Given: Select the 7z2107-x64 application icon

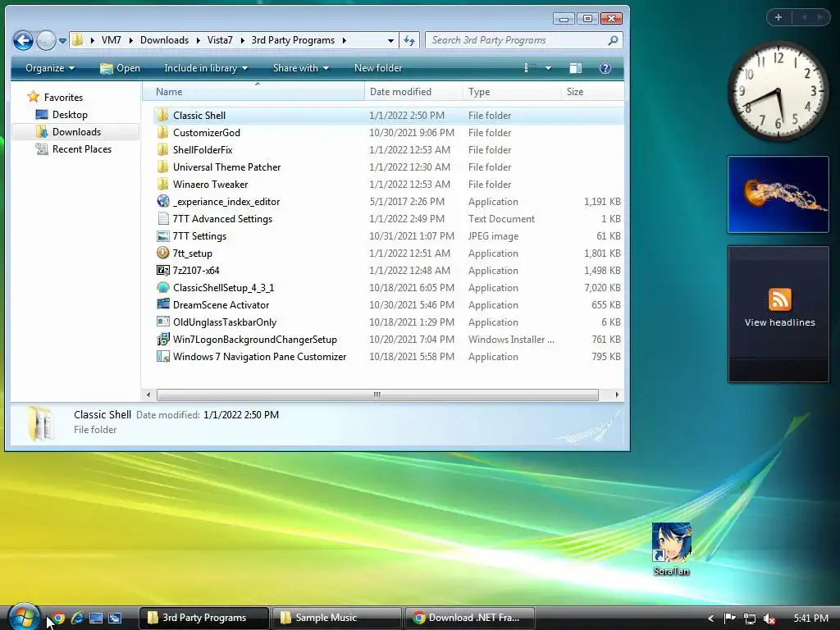Looking at the screenshot, I should [x=163, y=270].
